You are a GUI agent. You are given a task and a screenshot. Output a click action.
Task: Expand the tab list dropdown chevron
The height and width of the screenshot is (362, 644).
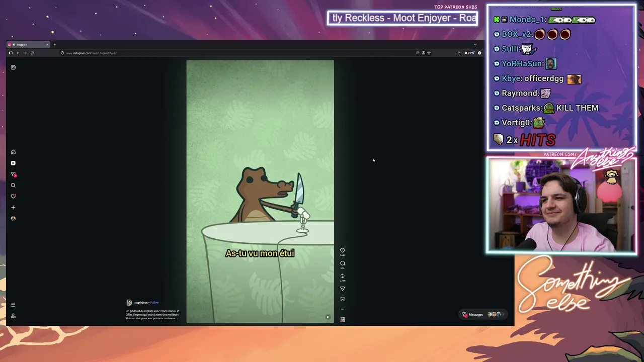[x=475, y=45]
